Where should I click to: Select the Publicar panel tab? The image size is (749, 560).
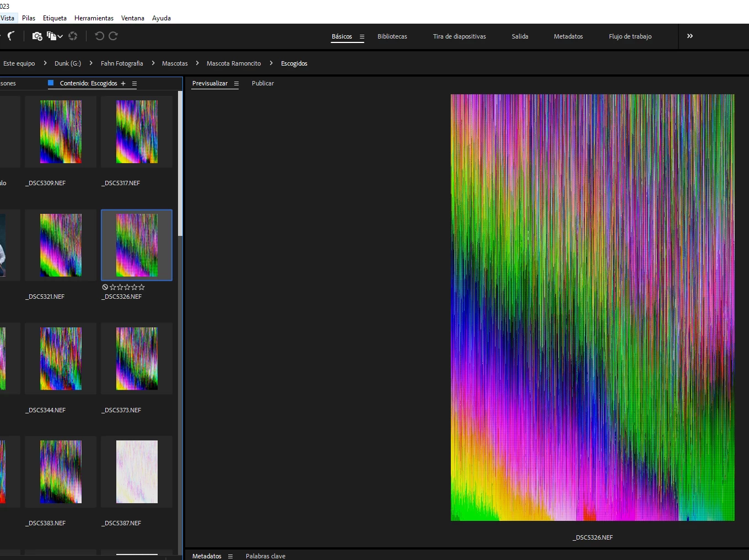click(x=263, y=83)
